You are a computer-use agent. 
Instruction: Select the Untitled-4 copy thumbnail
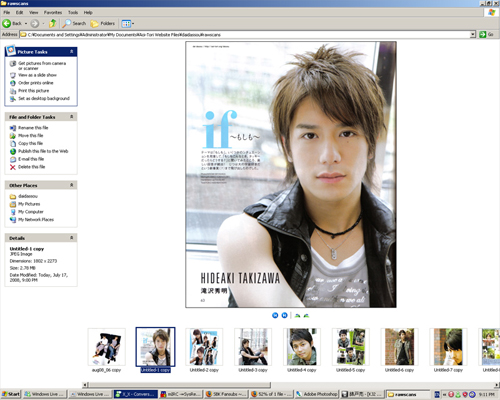[x=302, y=347]
